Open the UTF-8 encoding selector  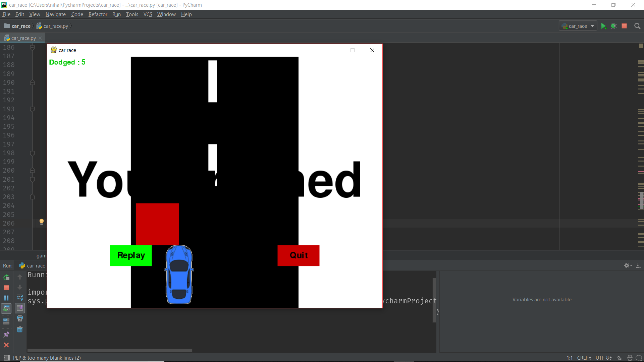pos(603,358)
